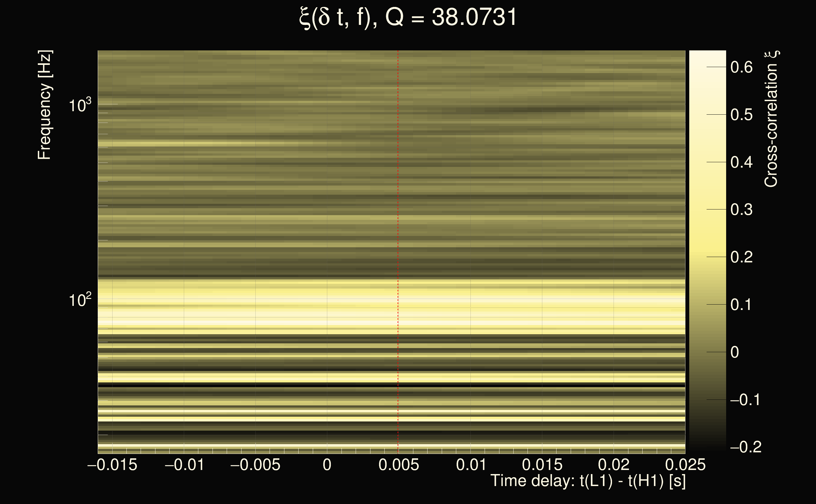Click the 0.005 time delay tick label
This screenshot has height=504, width=816.
(x=399, y=465)
